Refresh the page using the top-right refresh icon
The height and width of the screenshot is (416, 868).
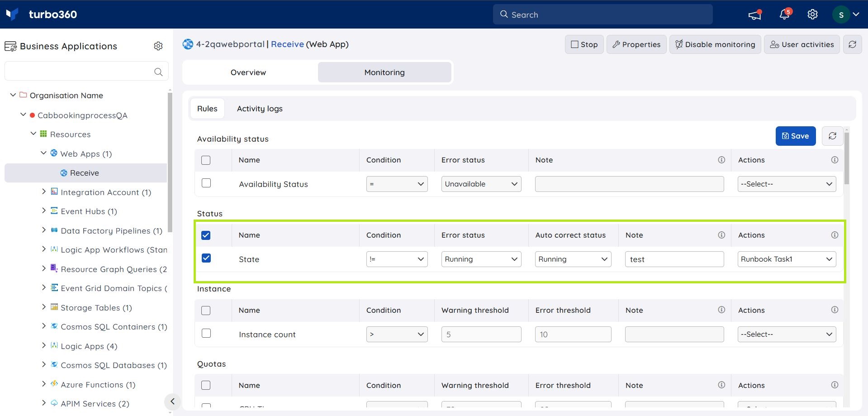pos(852,44)
